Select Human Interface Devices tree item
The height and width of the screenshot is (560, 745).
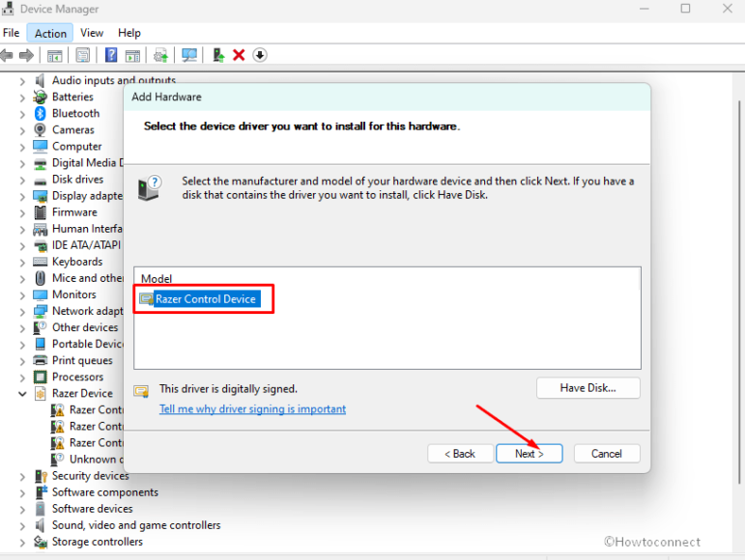(87, 229)
